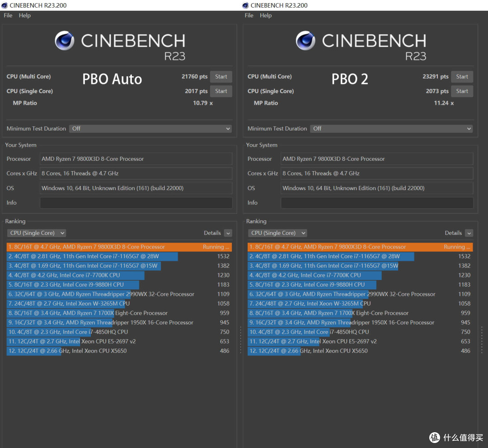Start the Single Core test in PBO 2 window

[x=462, y=91]
